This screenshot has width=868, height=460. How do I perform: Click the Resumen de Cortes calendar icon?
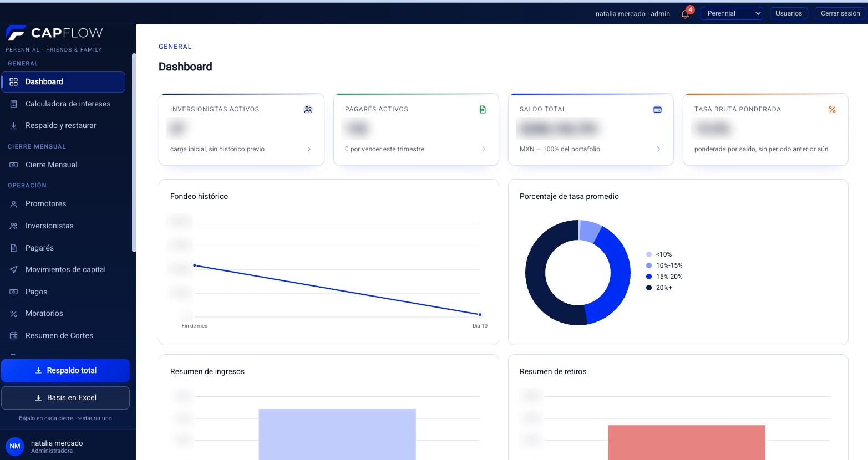(x=14, y=336)
